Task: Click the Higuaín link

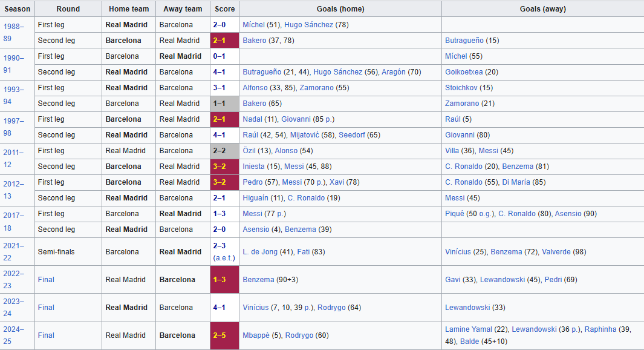Action: tap(255, 198)
